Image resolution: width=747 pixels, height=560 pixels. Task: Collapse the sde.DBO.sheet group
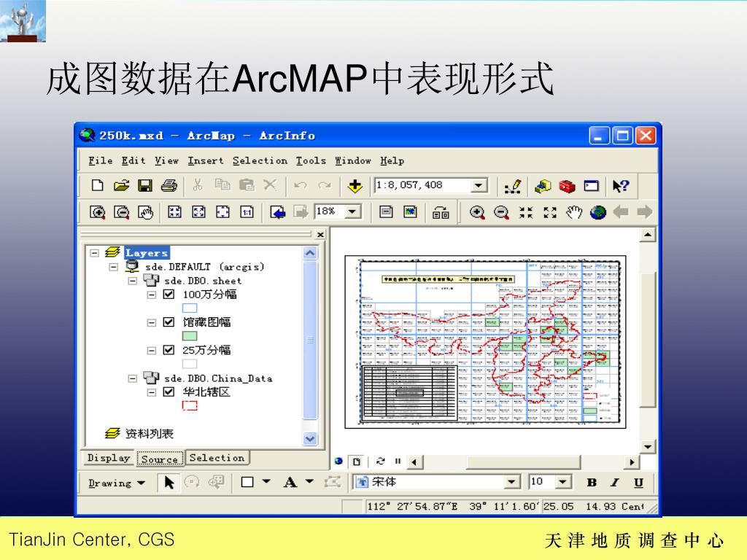pyautogui.click(x=133, y=281)
